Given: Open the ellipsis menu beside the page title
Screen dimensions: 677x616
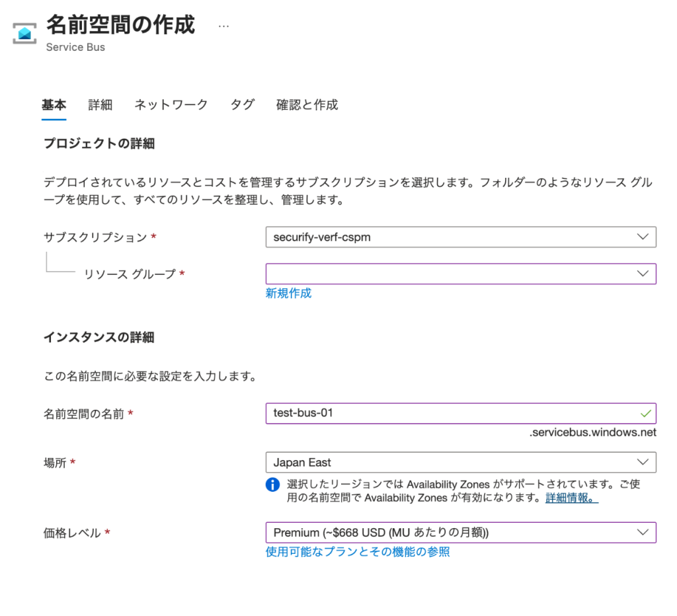Looking at the screenshot, I should pos(223,26).
